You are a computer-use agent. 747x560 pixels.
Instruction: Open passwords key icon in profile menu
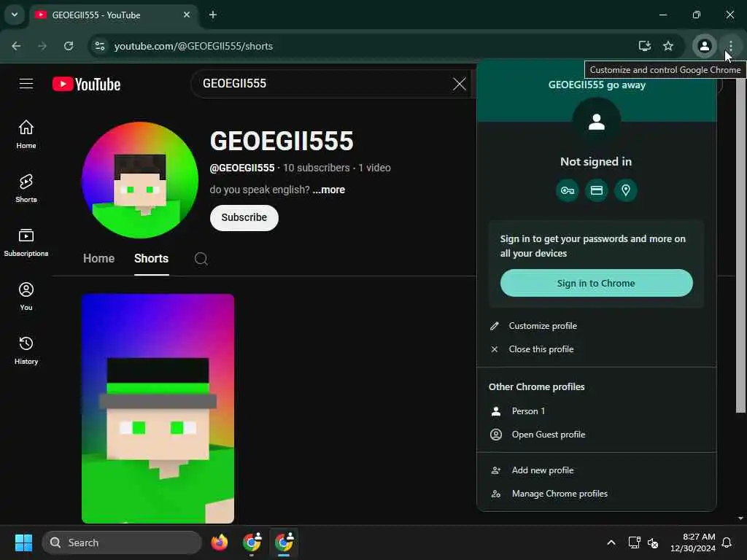coord(567,190)
